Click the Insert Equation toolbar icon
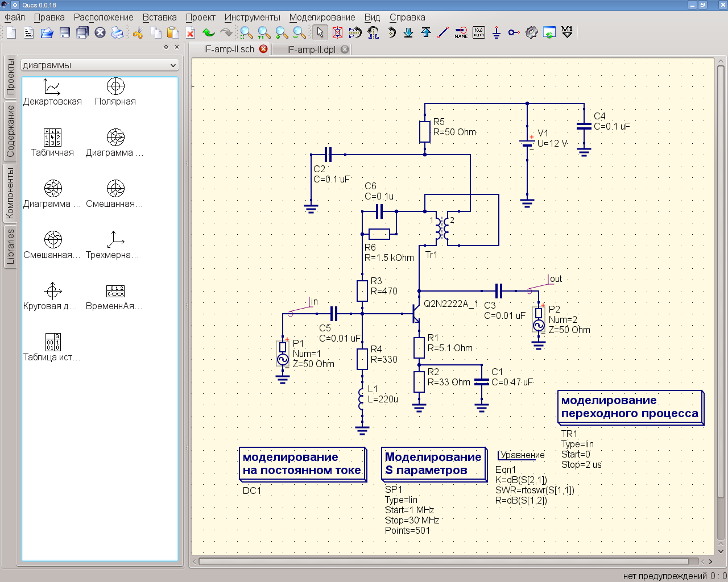The width and height of the screenshot is (728, 582). (479, 32)
